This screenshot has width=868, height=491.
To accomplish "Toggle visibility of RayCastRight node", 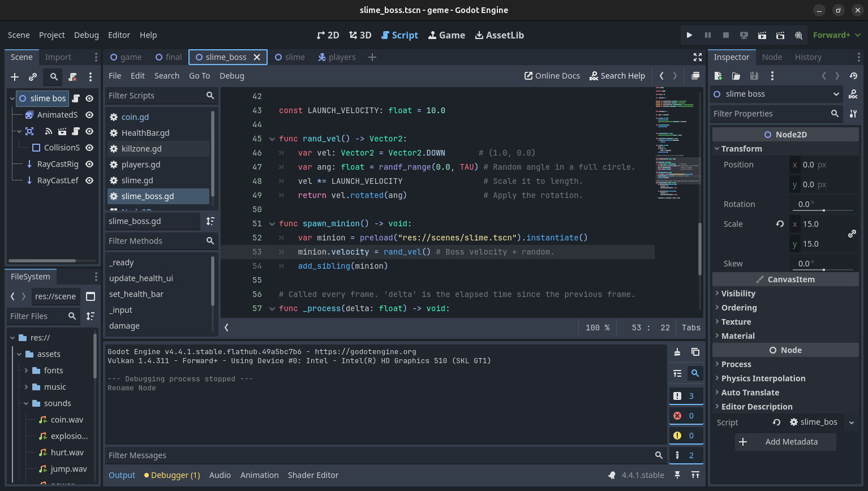I will pos(89,164).
